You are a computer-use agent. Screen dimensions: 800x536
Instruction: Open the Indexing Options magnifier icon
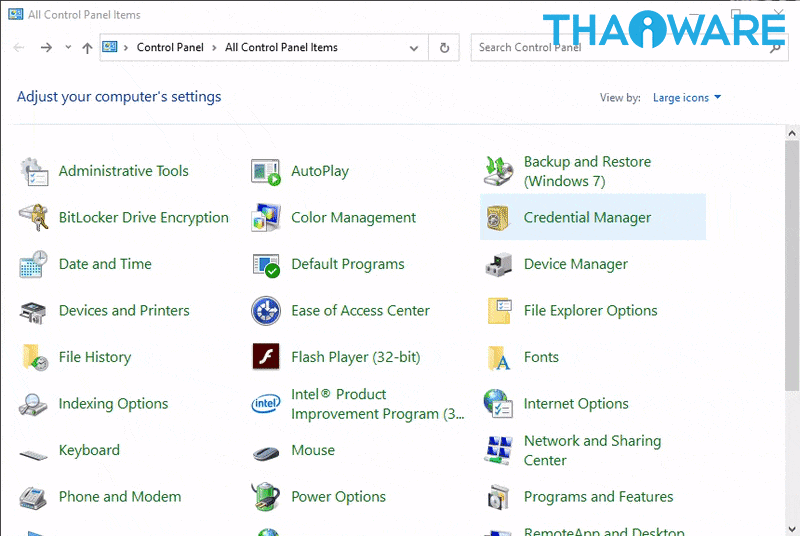click(x=33, y=404)
